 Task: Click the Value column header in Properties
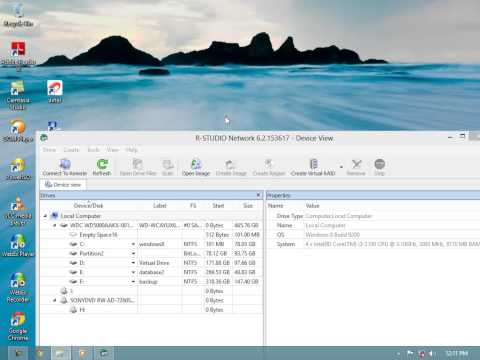(x=312, y=206)
